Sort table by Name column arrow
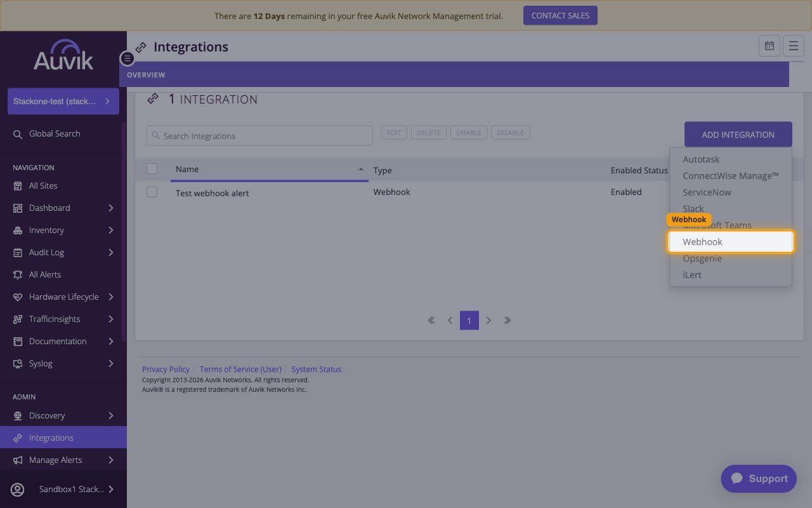This screenshot has height=508, width=812. [361, 170]
